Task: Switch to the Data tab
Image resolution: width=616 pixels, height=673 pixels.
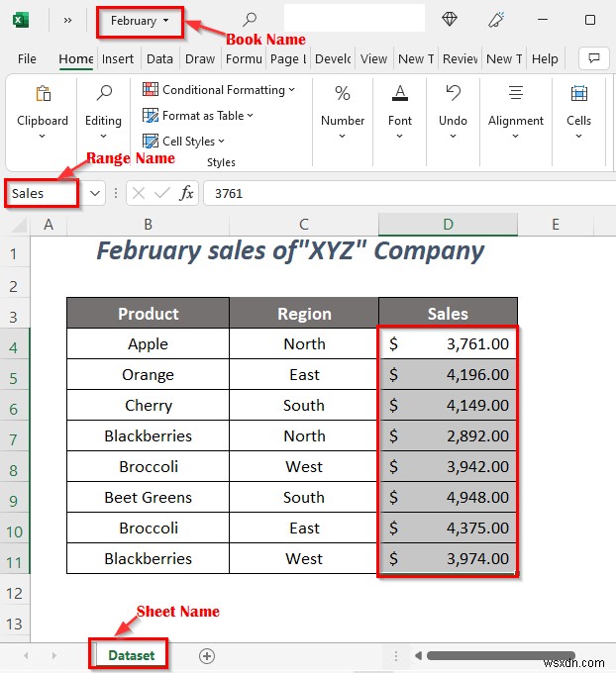Action: [x=159, y=58]
